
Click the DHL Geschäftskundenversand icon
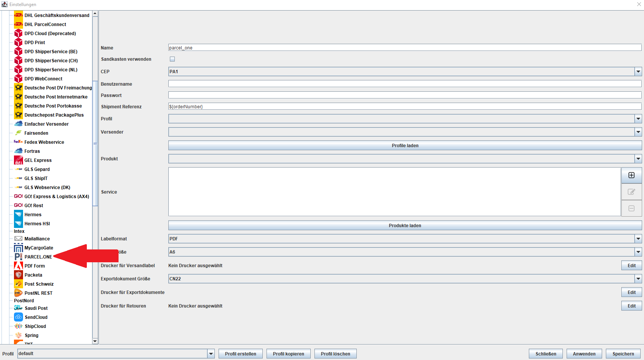[18, 15]
